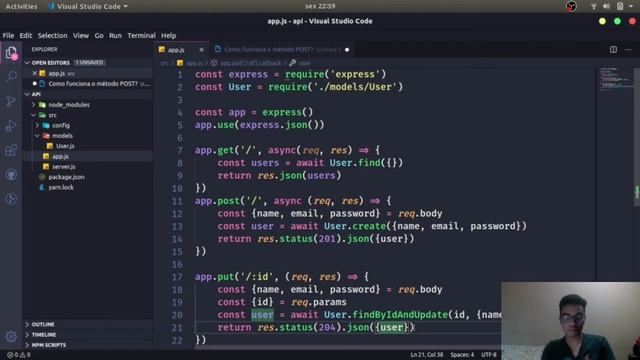Open the Visual Studio Code app menu dropdown

pos(88,7)
